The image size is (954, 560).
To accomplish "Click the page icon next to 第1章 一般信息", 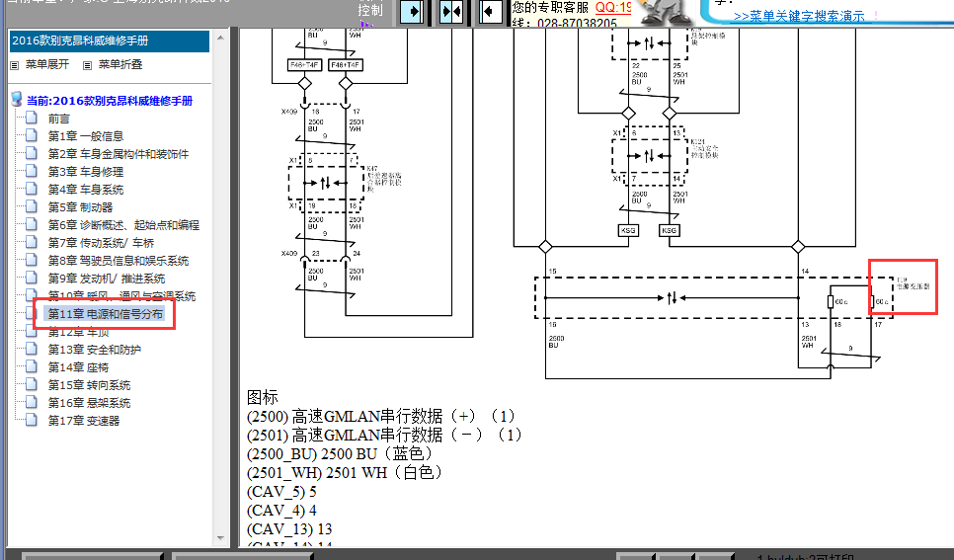I will coord(32,135).
